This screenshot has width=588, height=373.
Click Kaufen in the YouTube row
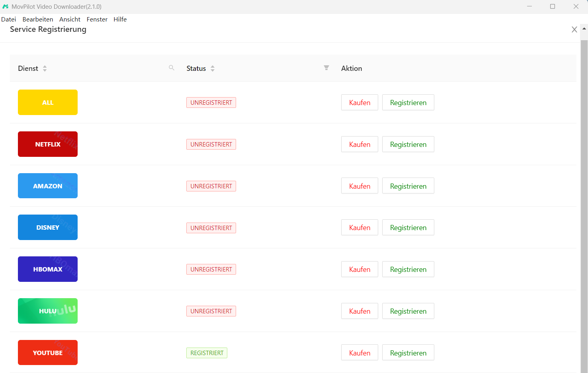pyautogui.click(x=359, y=353)
